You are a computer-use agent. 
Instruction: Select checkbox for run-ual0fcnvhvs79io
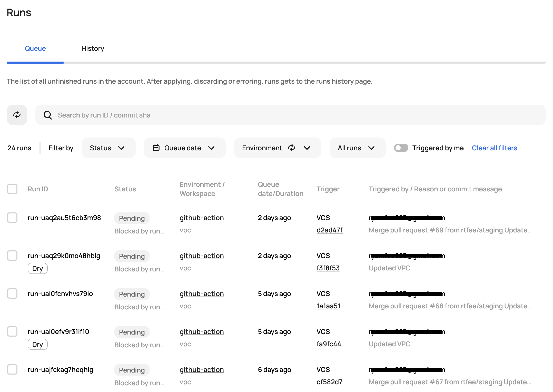[12, 294]
